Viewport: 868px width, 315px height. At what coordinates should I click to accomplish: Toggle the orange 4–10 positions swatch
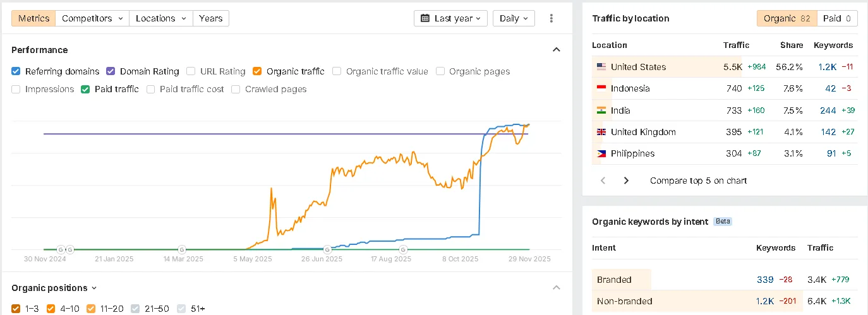point(52,309)
